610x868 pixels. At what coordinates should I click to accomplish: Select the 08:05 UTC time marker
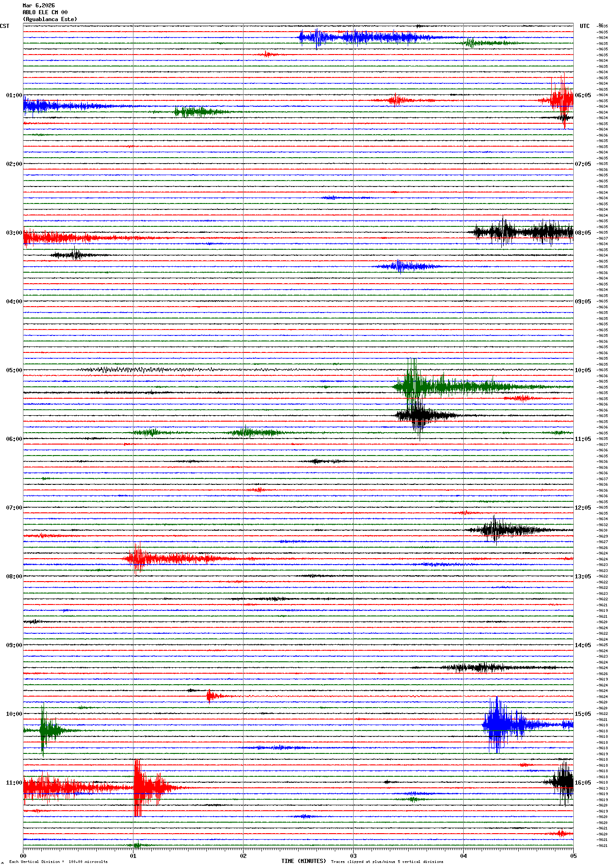[583, 233]
